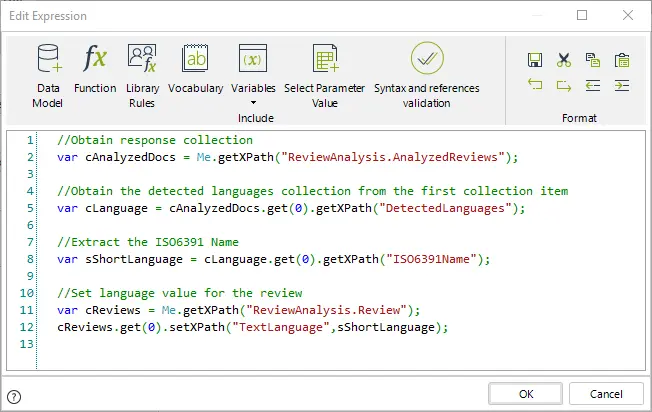Image resolution: width=652 pixels, height=412 pixels.
Task: Open help with the question mark icon
Action: pyautogui.click(x=14, y=397)
